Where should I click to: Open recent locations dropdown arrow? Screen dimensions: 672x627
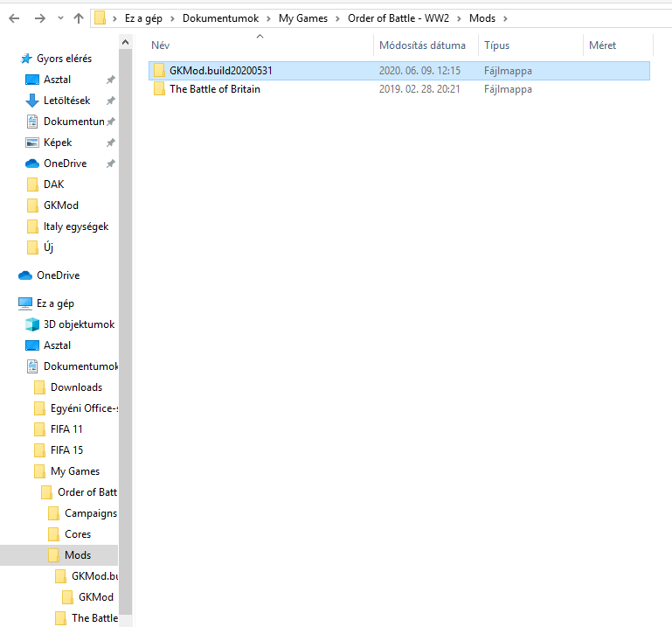tap(59, 18)
